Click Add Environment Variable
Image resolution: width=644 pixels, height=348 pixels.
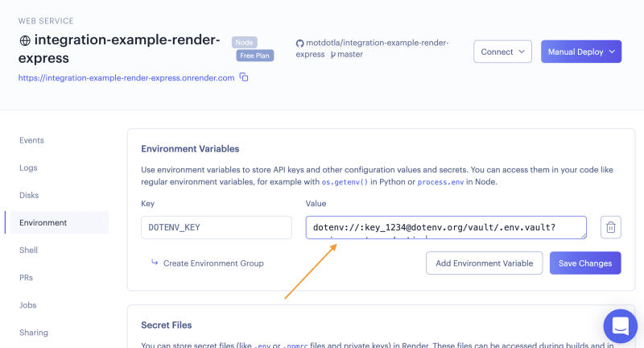pos(485,263)
